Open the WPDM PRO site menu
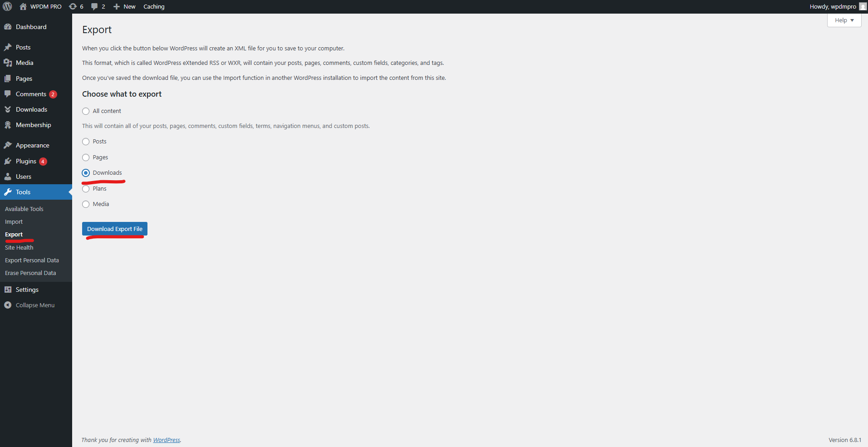Viewport: 868px width, 447px height. (x=40, y=6)
